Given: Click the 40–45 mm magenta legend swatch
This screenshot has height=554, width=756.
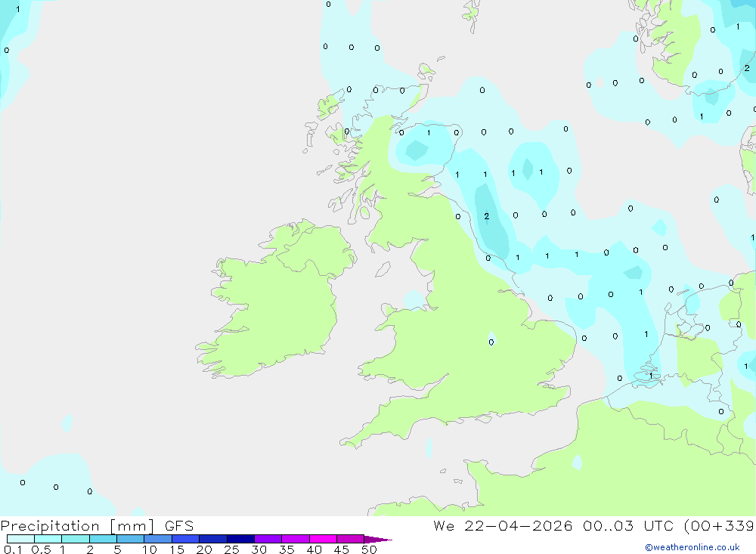Looking at the screenshot, I should (323, 539).
